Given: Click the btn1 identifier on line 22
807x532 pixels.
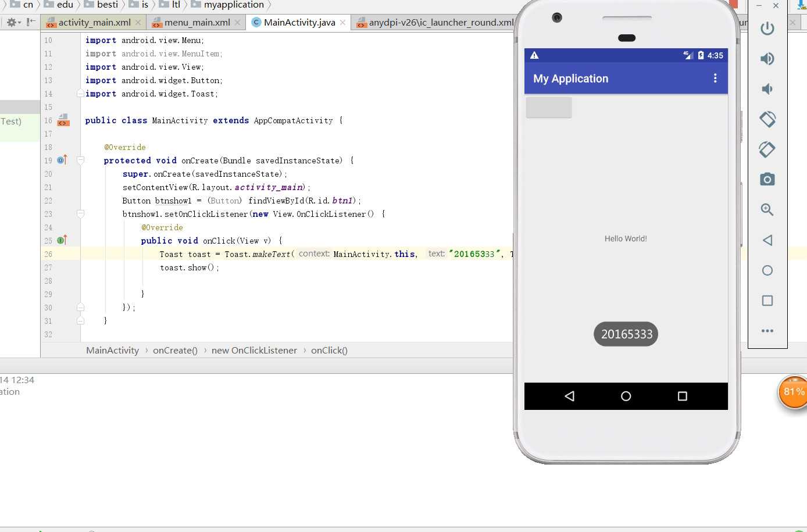Looking at the screenshot, I should pos(342,201).
